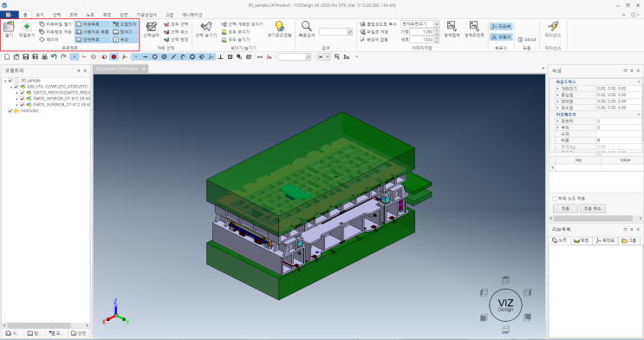Collapse the XXX_UTIL_COMPLETO tree node
Screen dimensions: 644x340
pyautogui.click(x=11, y=87)
